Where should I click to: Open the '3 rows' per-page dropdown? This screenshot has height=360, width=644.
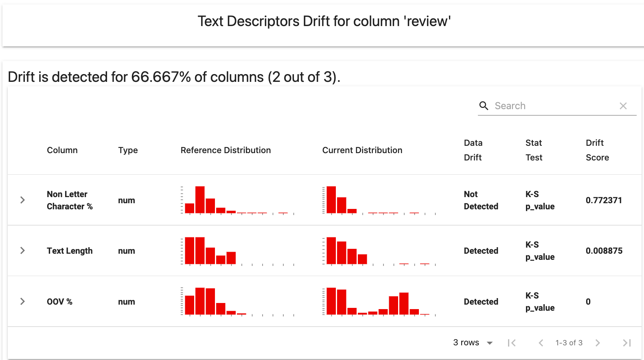click(472, 342)
